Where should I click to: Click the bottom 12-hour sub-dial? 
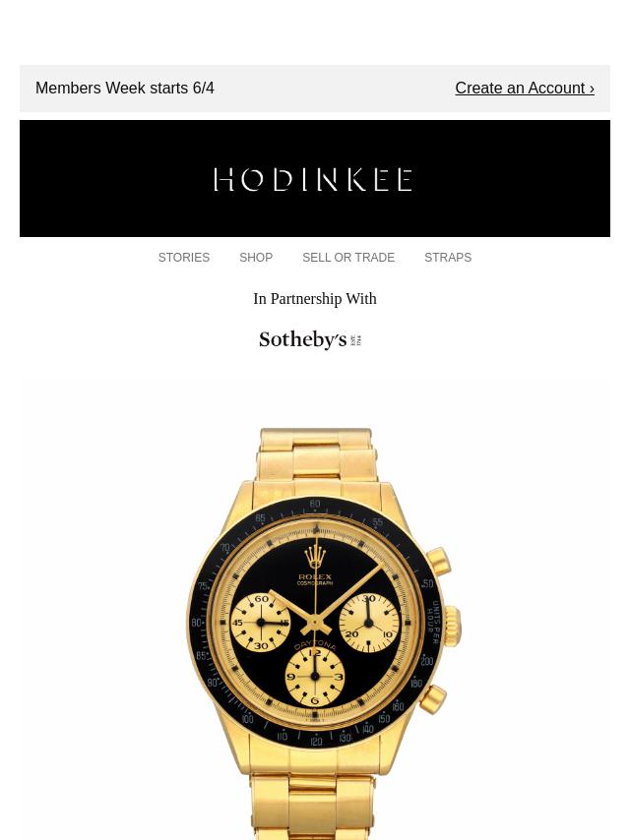(x=315, y=676)
